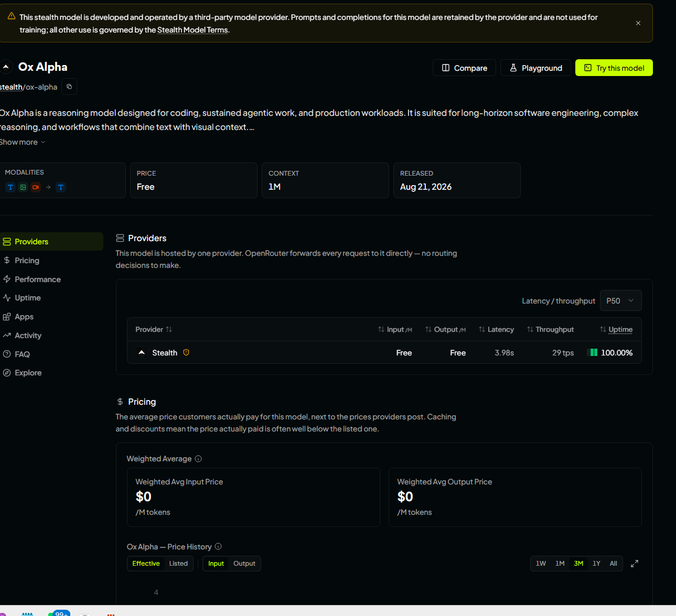The height and width of the screenshot is (616, 676).
Task: Open the P50 latency percentile dropdown
Action: [x=620, y=300]
